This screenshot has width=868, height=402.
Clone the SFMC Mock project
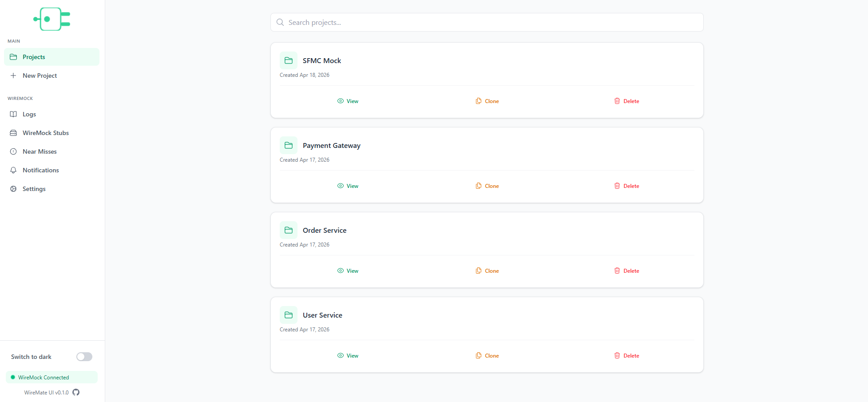tap(487, 101)
